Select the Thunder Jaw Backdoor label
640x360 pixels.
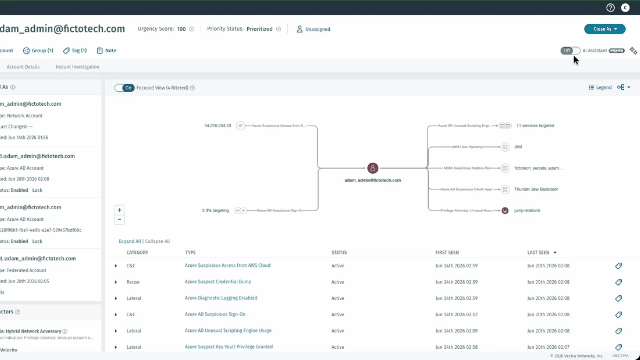coord(536,189)
